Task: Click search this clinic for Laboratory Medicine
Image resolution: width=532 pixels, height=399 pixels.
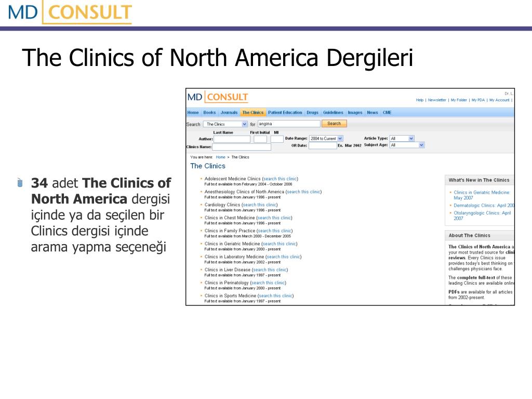Action: point(283,257)
